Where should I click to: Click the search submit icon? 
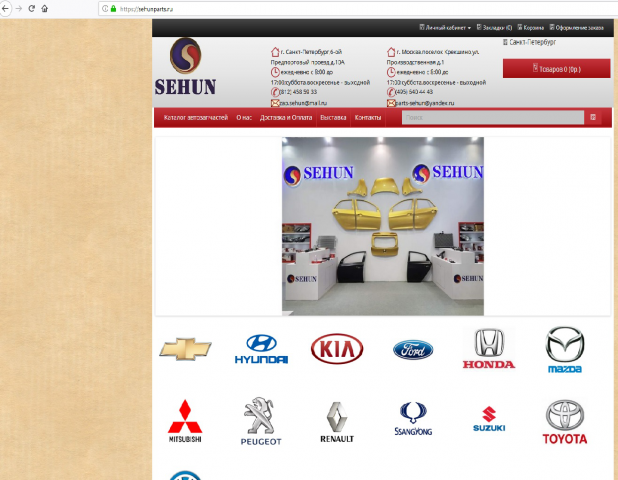click(593, 117)
